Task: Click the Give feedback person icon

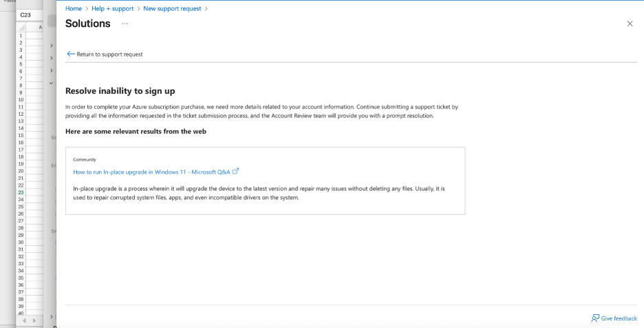Action: [595, 318]
